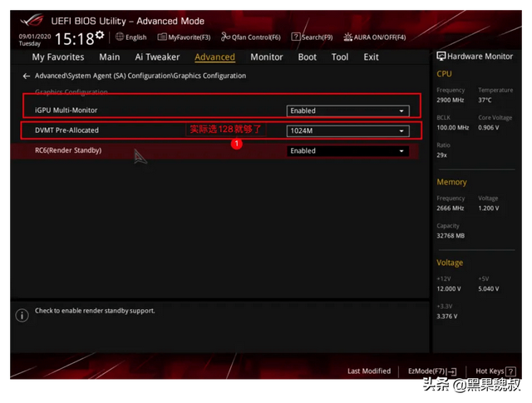The width and height of the screenshot is (532, 403).
Task: Open the DVMT Pre-Allocated dropdown
Action: (x=347, y=131)
